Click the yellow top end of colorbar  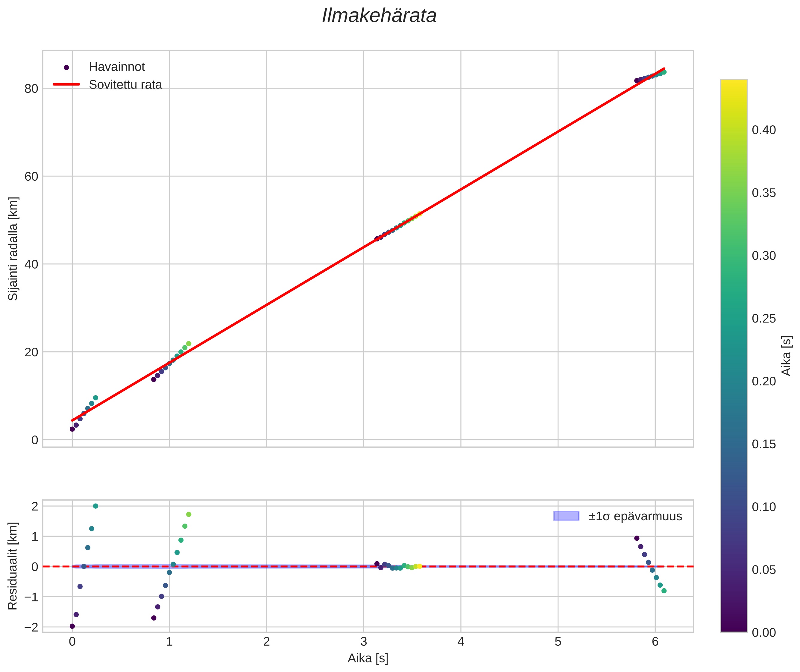[734, 85]
